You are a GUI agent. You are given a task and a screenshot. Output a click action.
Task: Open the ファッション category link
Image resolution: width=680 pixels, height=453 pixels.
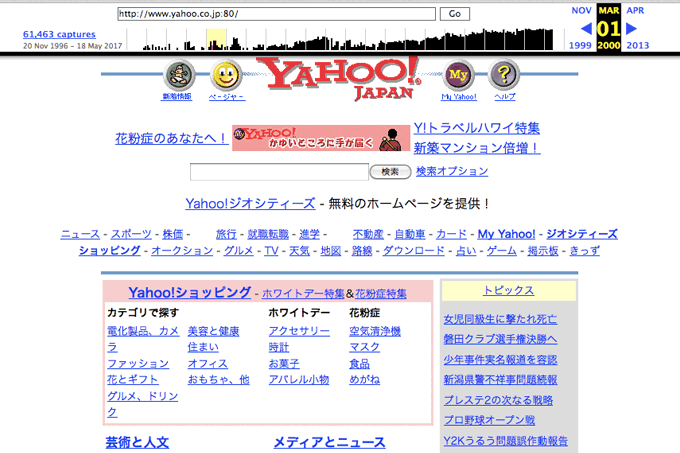tap(138, 364)
